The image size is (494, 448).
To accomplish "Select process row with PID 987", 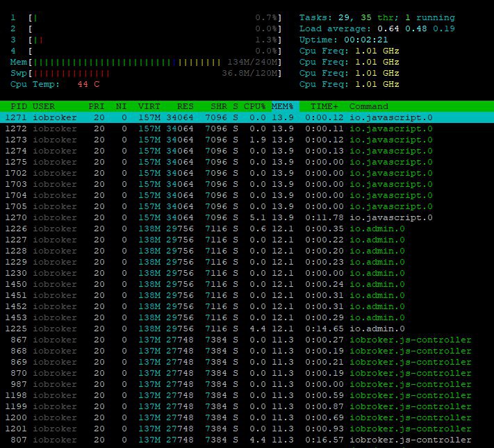I will (247, 384).
